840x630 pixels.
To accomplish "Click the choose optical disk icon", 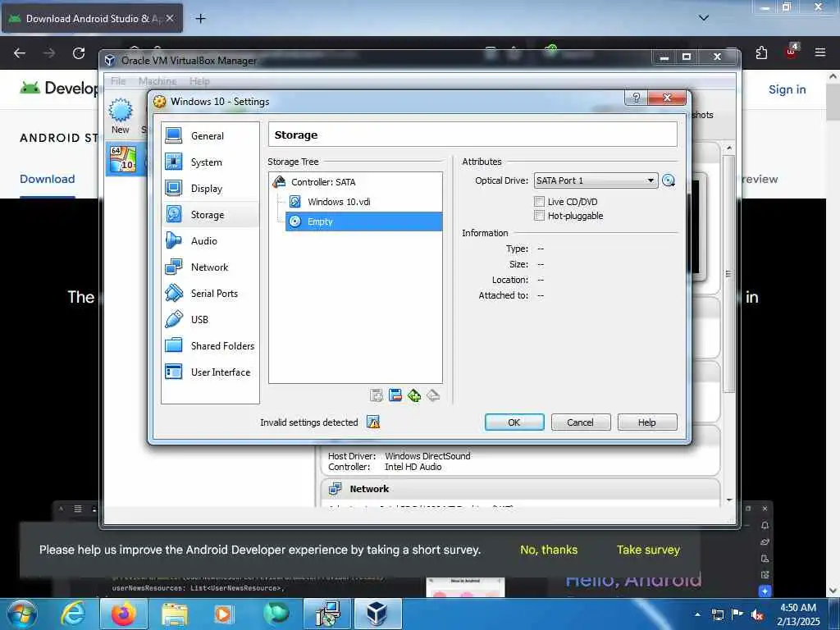I will (668, 180).
